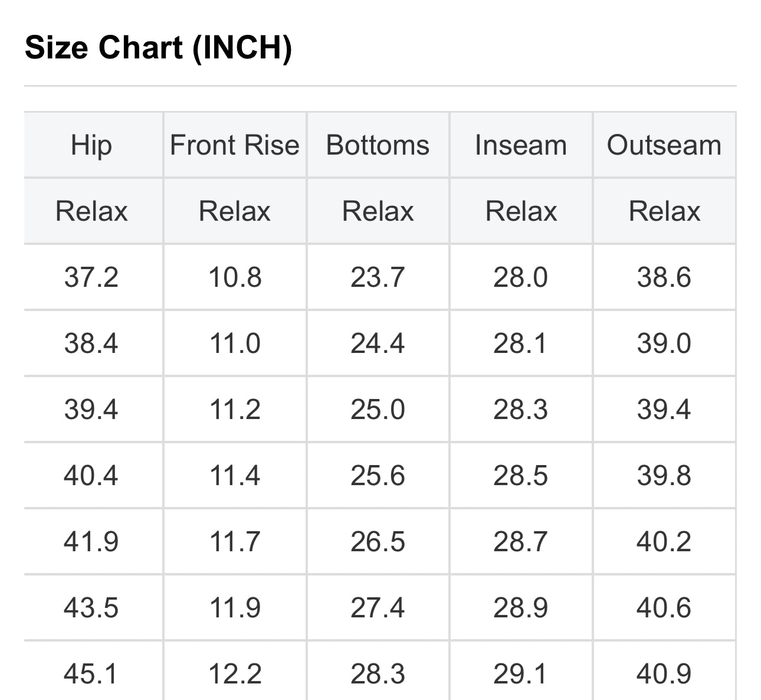Select the 38.6 outseam cell

pyautogui.click(x=664, y=277)
